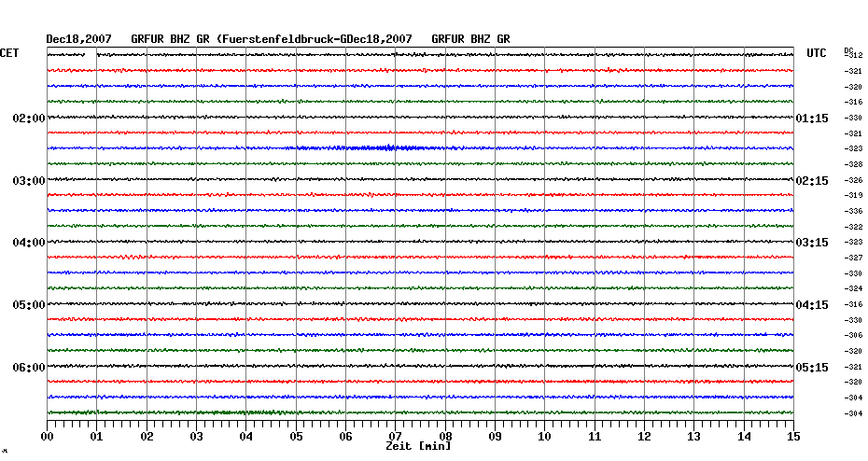Click the '05' minute tick label
The image size is (868, 461).
coord(296,436)
